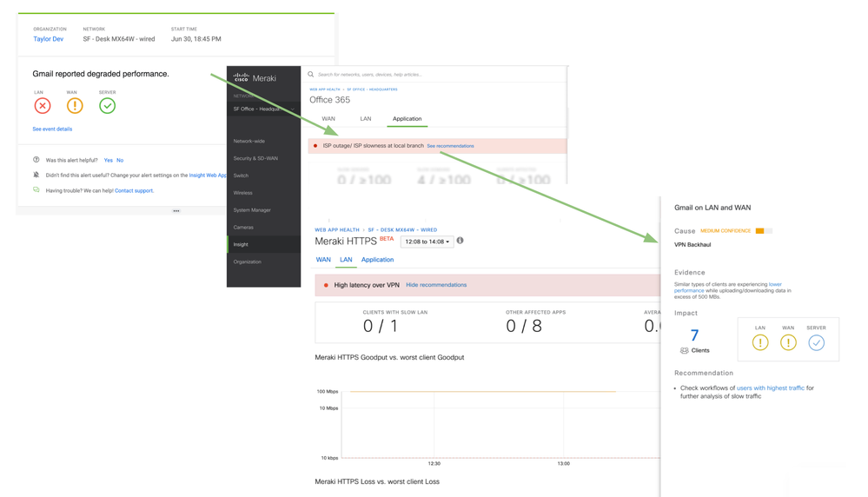Click the search magnifier icon
This screenshot has height=497, width=868.
pos(311,75)
